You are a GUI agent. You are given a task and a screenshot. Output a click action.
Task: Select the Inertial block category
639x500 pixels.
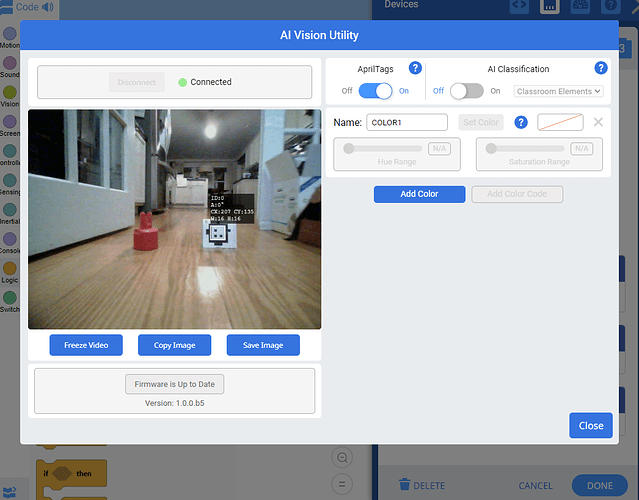tap(10, 214)
